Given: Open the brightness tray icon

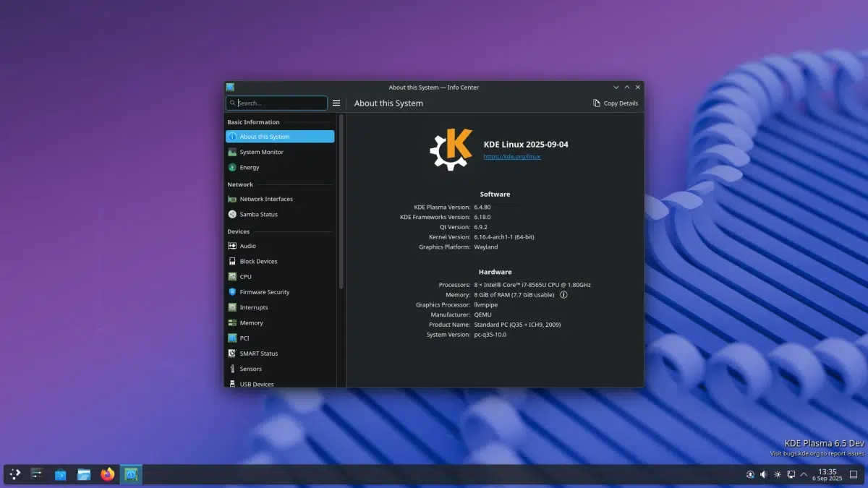Looking at the screenshot, I should point(777,474).
